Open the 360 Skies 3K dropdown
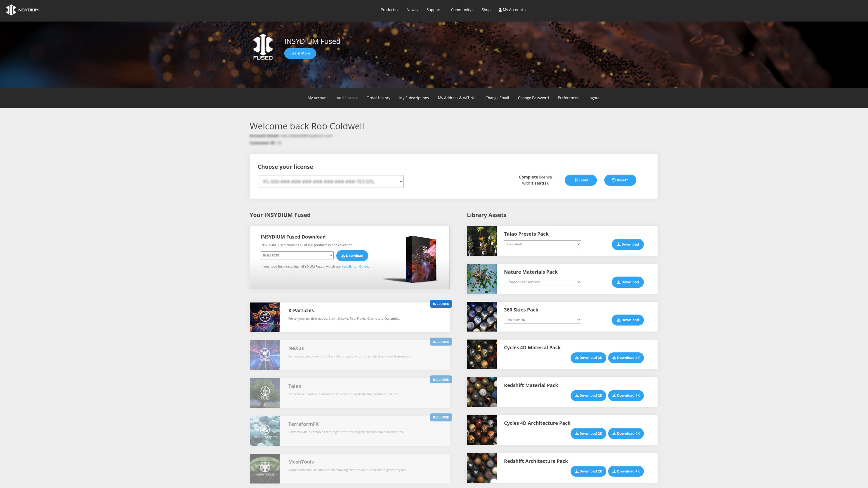Image resolution: width=868 pixels, height=488 pixels. point(542,320)
